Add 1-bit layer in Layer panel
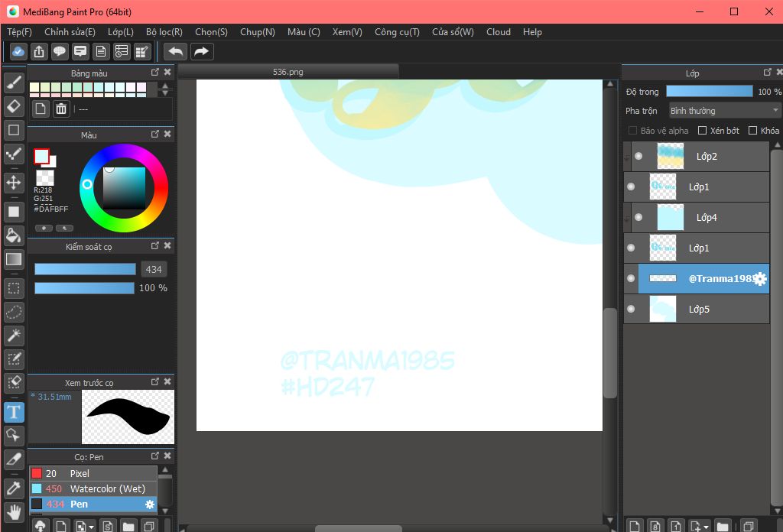 click(x=676, y=526)
